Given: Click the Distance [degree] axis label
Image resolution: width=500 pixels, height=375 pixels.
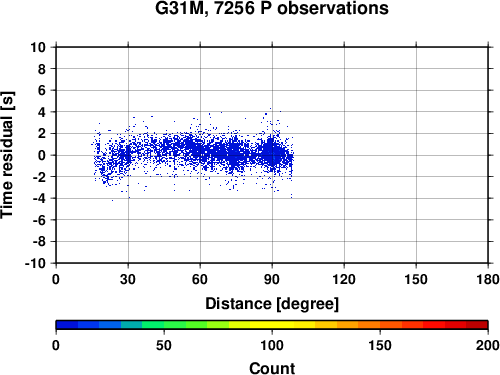Looking at the screenshot, I should [x=272, y=304].
